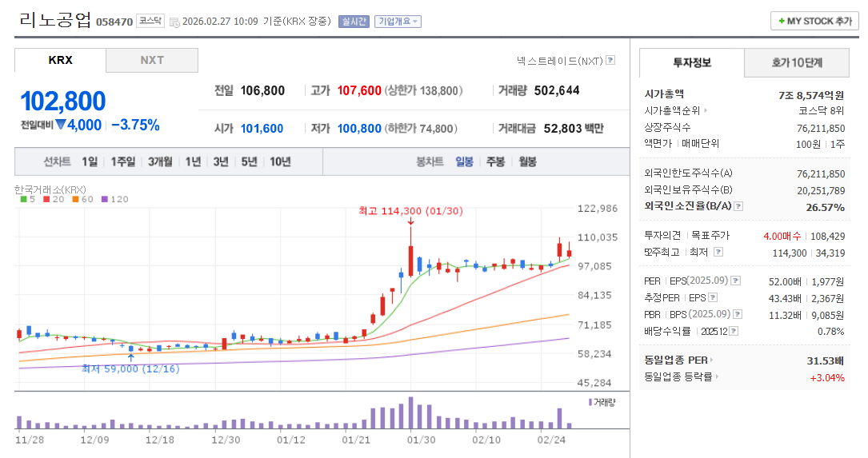Click the arrow next to 동일업종 등락률
The width and height of the screenshot is (868, 458).
pyautogui.click(x=716, y=376)
